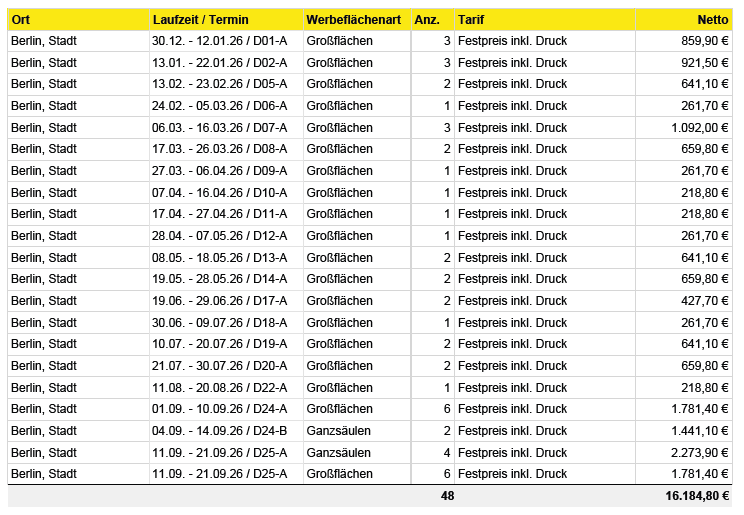The width and height of the screenshot is (744, 515).
Task: Click the 04.09. - 14.09.26 / D24-B date cell
Action: [219, 431]
